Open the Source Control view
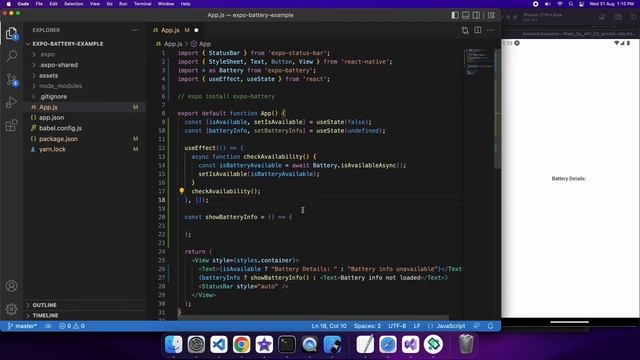Image resolution: width=640 pixels, height=360 pixels. [x=11, y=79]
